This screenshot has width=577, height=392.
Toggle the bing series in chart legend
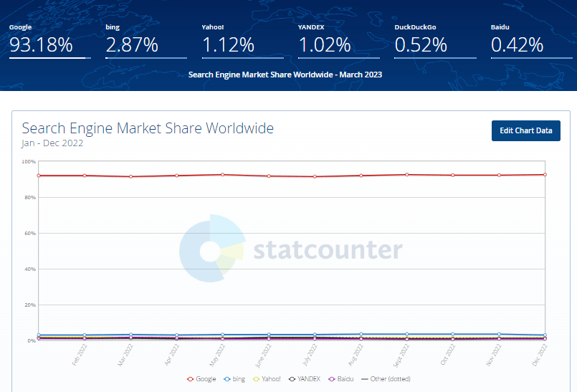234,379
